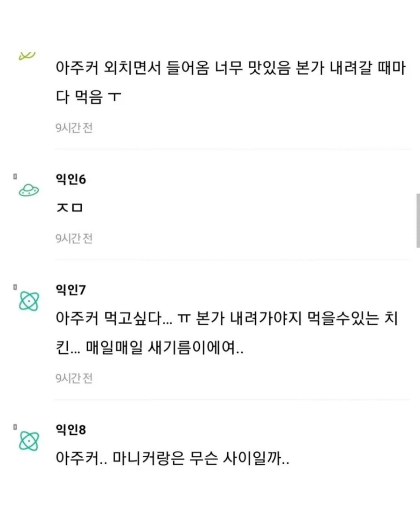Viewport: 420px width, 524px height.
Task: Click the 9시간 전 timestamp below ㅈㅁ
Action: pos(73,238)
